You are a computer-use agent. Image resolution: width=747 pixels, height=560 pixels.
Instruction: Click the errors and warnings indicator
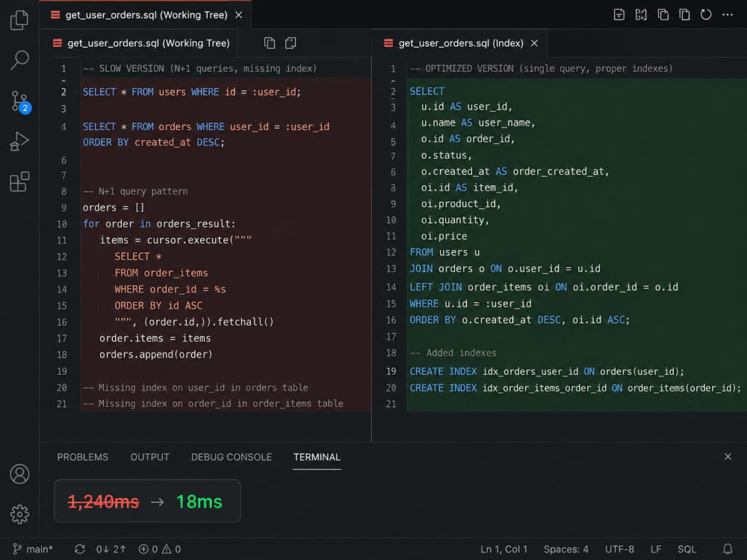point(160,549)
